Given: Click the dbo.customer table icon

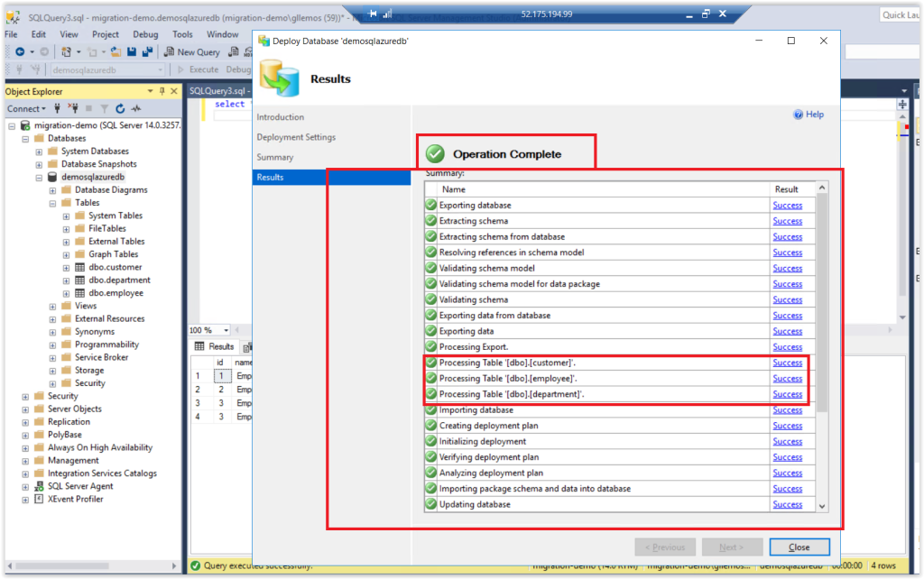Looking at the screenshot, I should click(x=79, y=268).
